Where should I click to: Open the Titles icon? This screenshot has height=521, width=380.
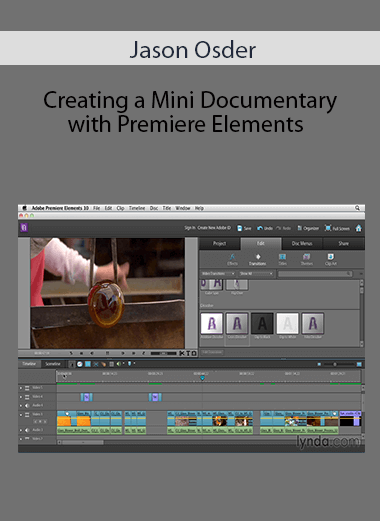click(282, 259)
